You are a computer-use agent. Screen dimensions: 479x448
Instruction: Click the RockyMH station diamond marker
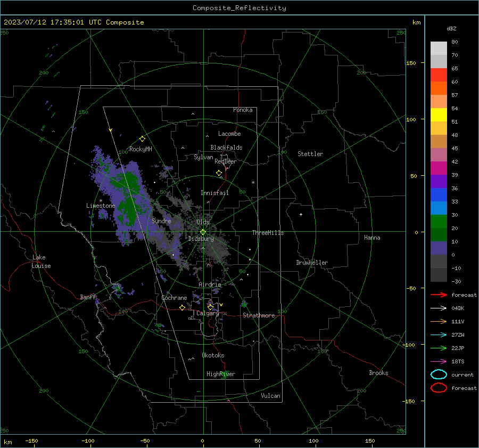[142, 139]
